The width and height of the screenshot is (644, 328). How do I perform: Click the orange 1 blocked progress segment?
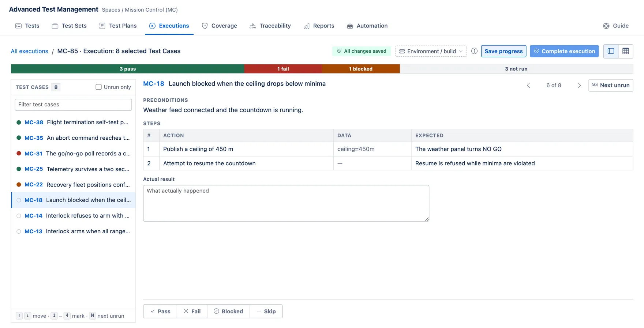361,69
